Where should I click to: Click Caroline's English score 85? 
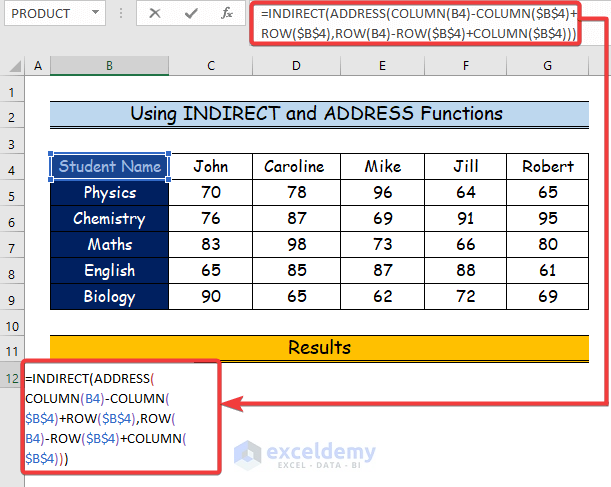(x=297, y=270)
